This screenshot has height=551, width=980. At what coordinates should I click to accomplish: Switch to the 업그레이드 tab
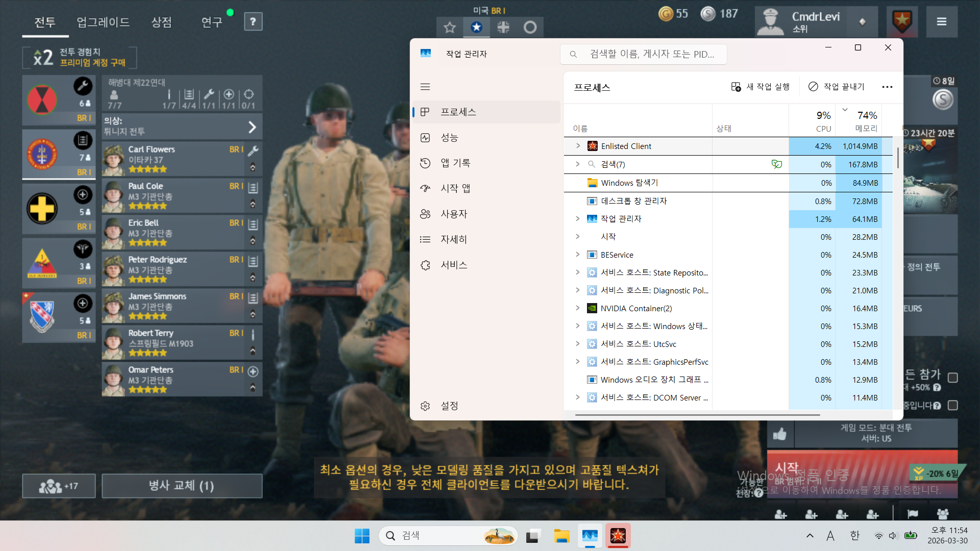tap(103, 22)
